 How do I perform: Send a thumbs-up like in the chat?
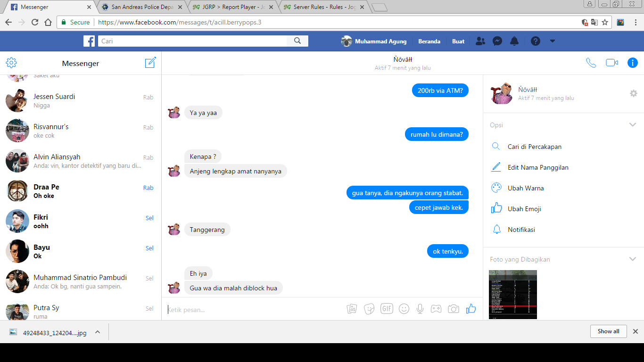(x=471, y=309)
